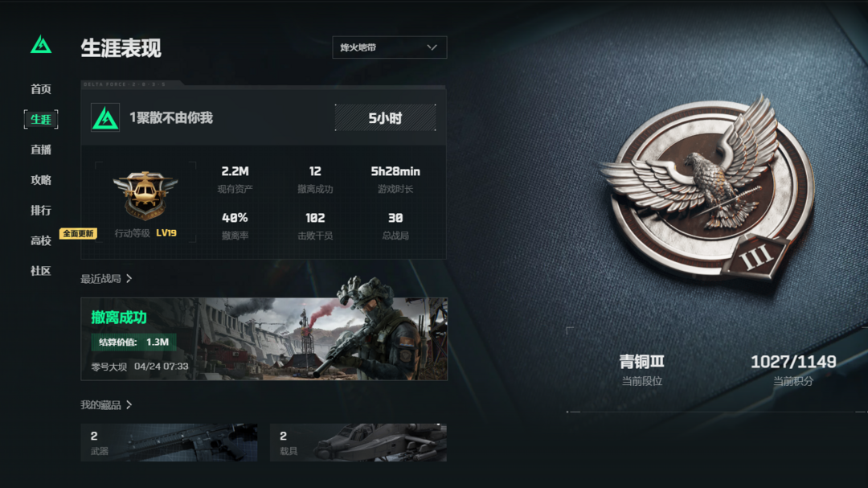Open the 武器 collection thumbnail

point(169,443)
